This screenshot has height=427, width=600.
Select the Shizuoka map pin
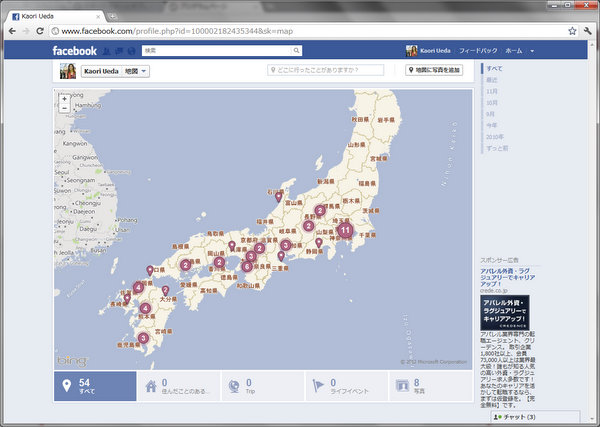tap(319, 243)
